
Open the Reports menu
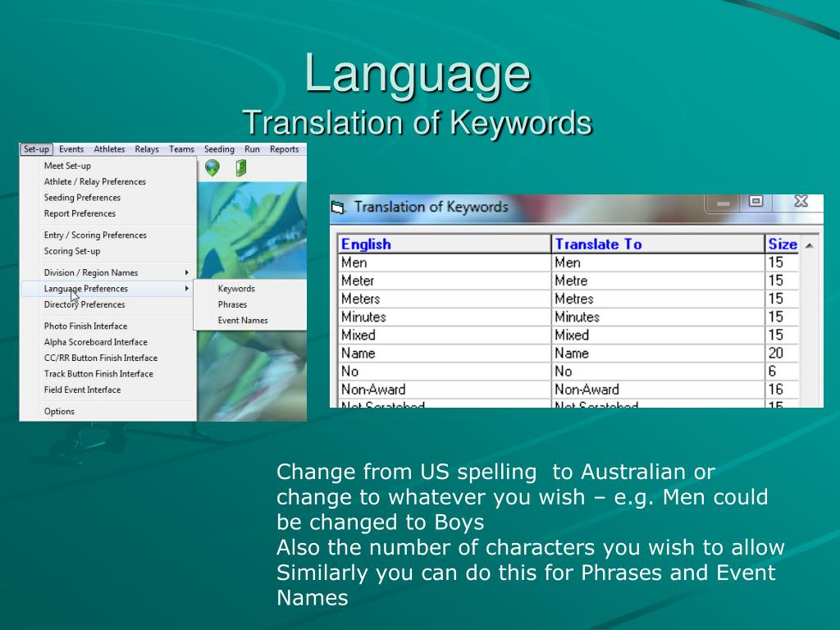285,149
